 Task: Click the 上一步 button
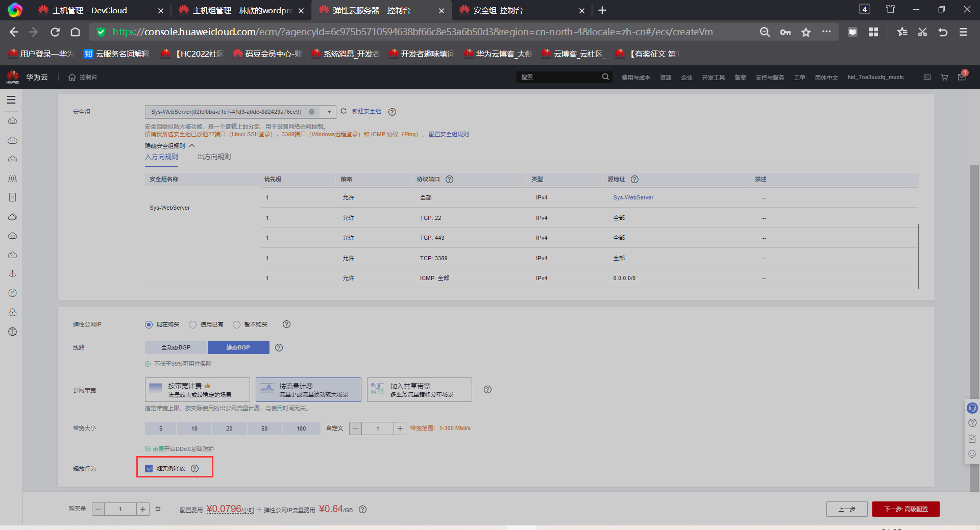pos(847,509)
